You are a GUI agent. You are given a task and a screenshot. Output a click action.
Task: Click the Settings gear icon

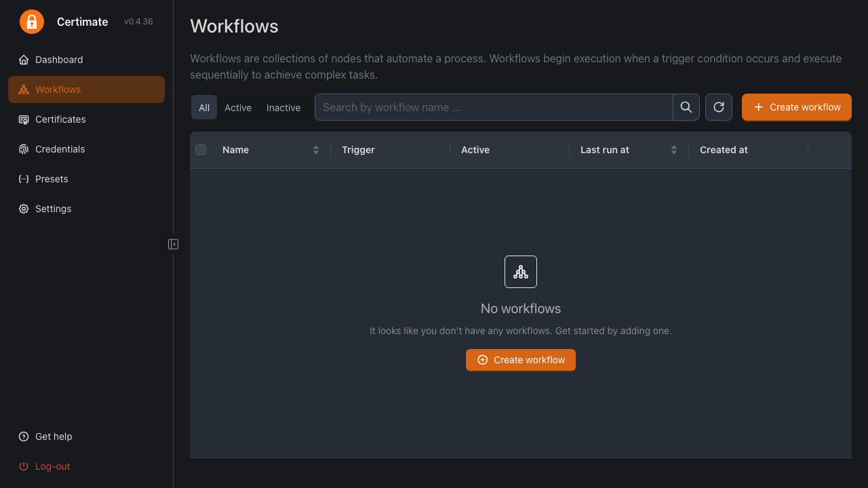24,209
